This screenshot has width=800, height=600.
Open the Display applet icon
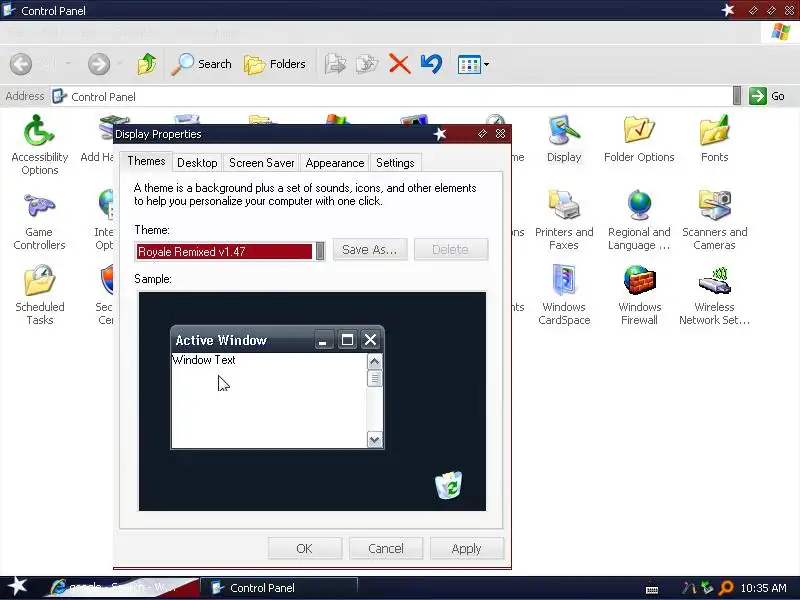click(x=564, y=139)
